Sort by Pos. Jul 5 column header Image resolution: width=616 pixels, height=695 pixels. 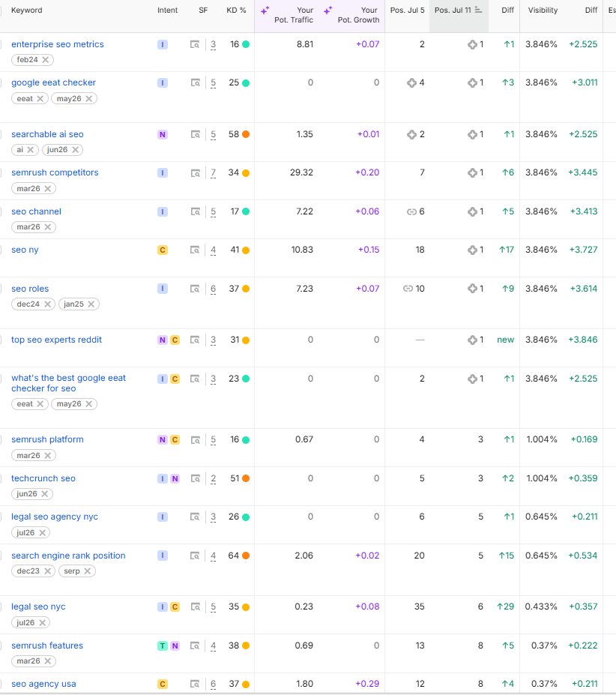(407, 10)
